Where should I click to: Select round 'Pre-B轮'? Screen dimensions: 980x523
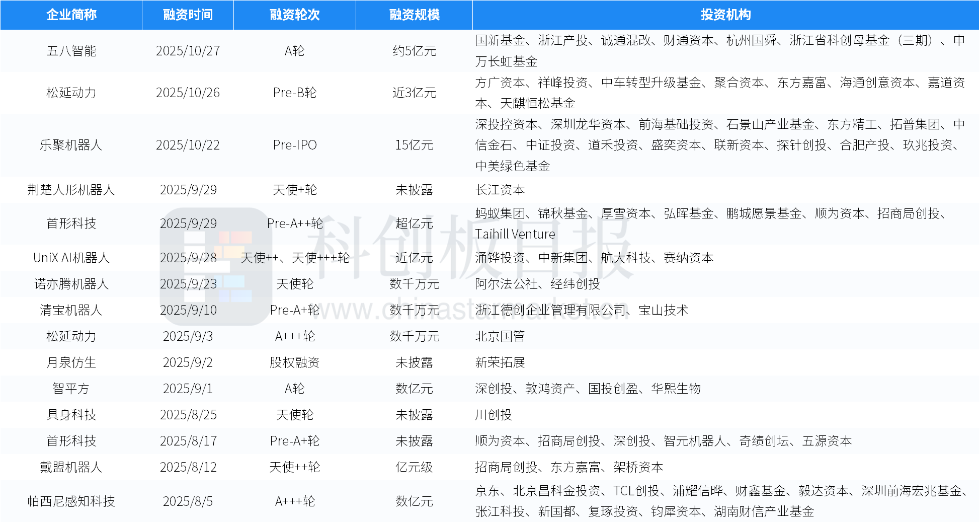click(295, 93)
